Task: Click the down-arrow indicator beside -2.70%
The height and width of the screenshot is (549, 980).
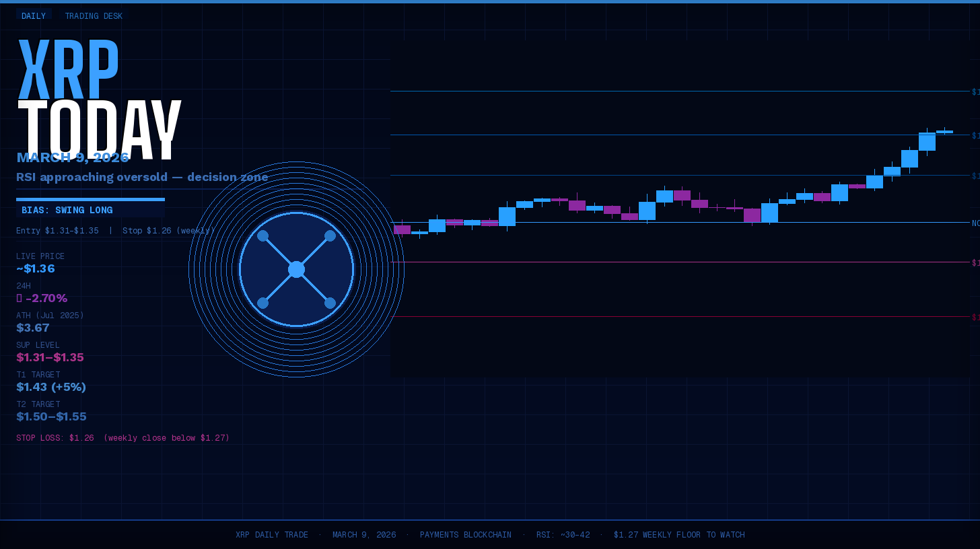Action: 20,297
